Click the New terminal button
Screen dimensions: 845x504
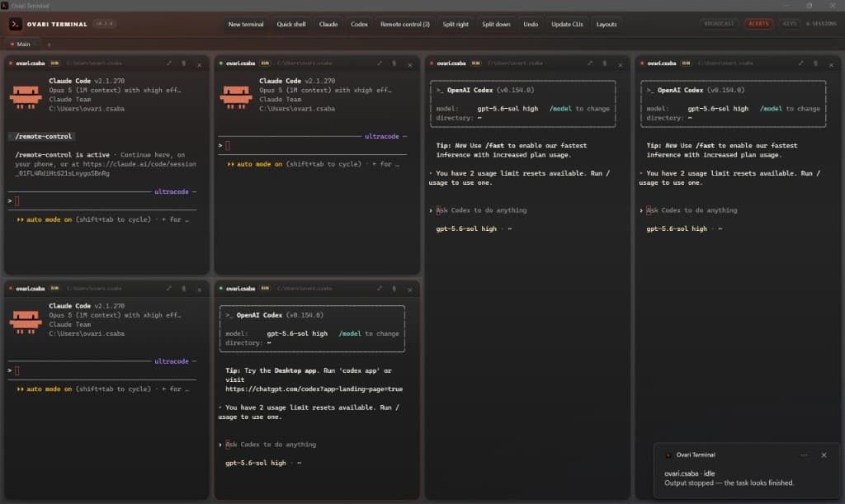pyautogui.click(x=246, y=24)
